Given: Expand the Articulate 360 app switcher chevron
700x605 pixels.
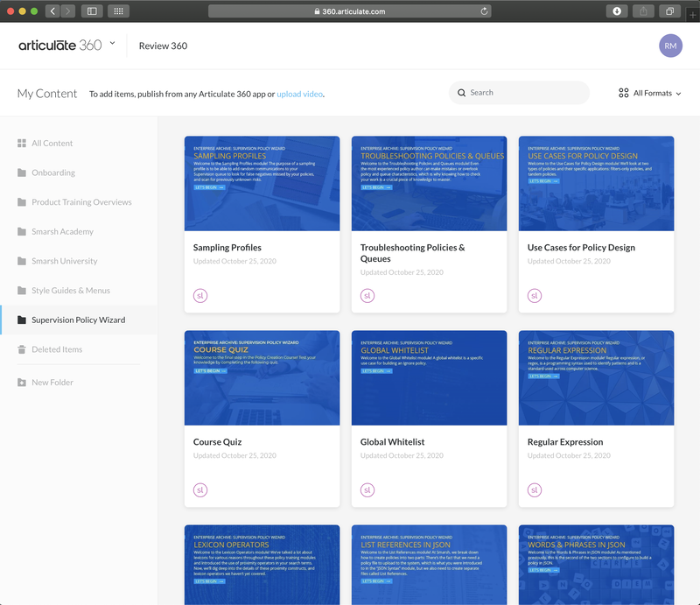Looking at the screenshot, I should (112, 44).
